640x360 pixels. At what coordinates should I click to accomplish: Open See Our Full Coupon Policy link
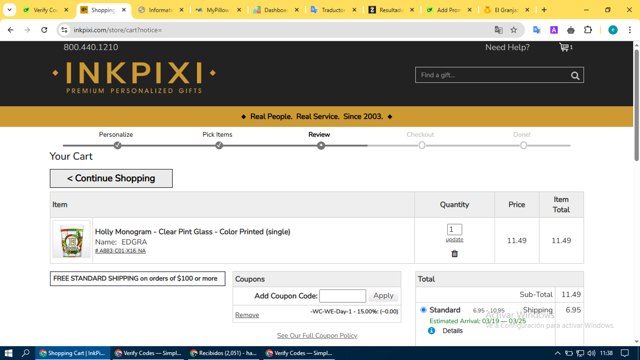(317, 336)
